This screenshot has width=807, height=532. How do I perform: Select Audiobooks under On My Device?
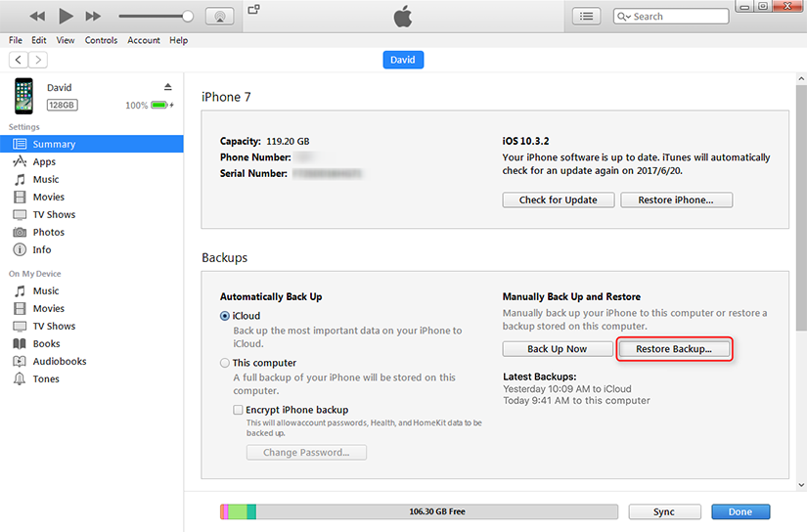[x=92, y=361]
